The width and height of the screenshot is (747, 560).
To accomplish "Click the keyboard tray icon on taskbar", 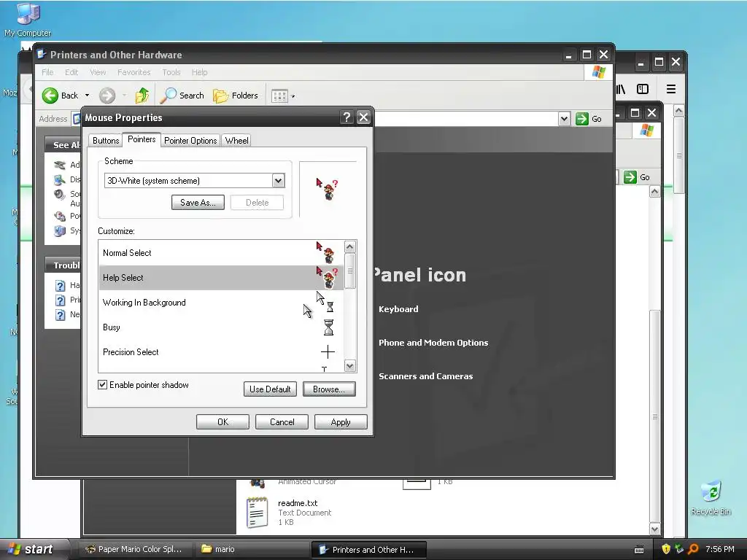I will pos(639,550).
